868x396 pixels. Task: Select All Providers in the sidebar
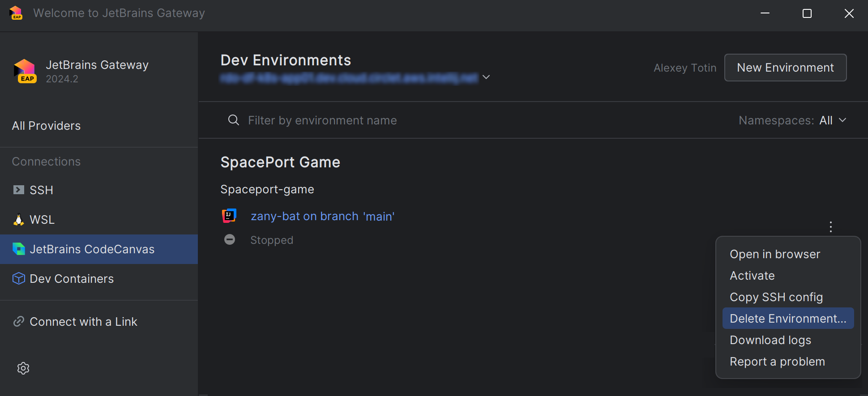[x=46, y=126]
